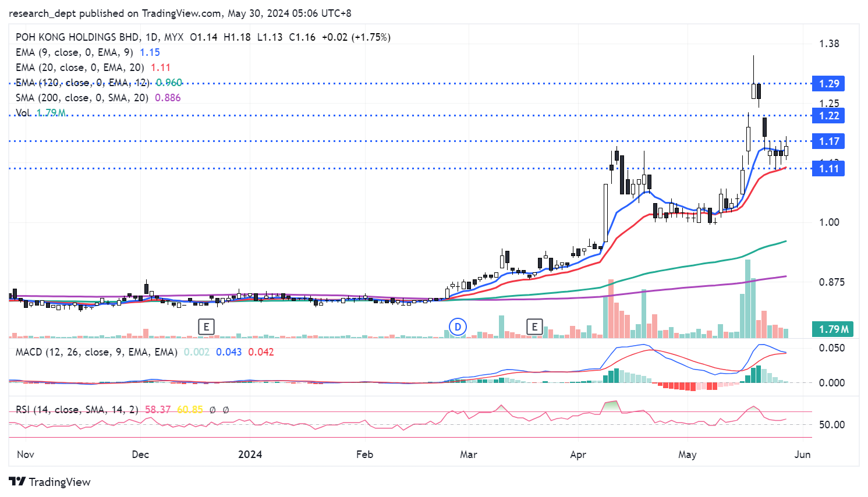
Task: Click the Apr label on the time axis
Action: click(x=578, y=455)
